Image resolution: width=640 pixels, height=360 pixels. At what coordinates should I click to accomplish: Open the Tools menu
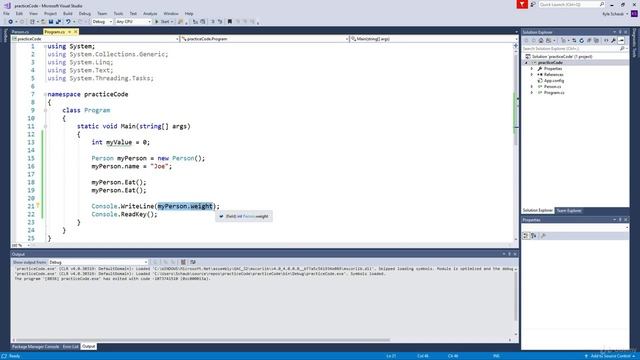pos(118,13)
